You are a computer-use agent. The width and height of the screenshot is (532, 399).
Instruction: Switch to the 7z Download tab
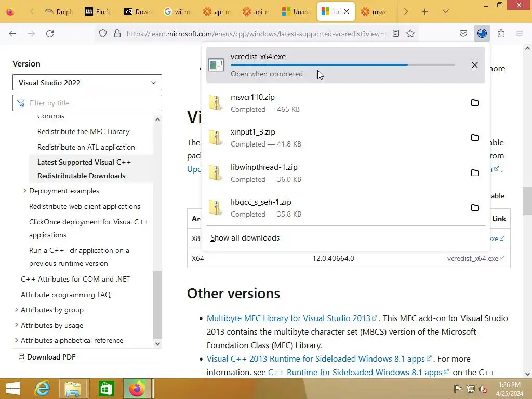coord(138,11)
